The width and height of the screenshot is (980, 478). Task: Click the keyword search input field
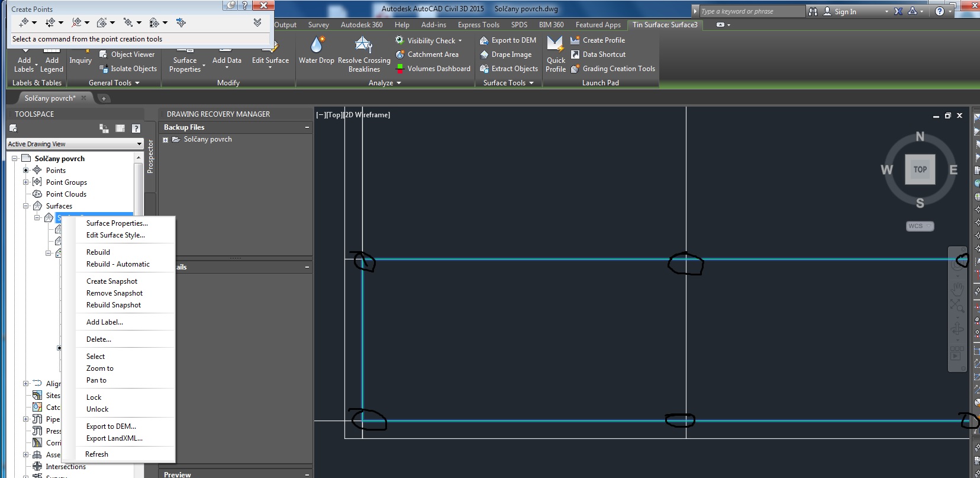pos(752,11)
